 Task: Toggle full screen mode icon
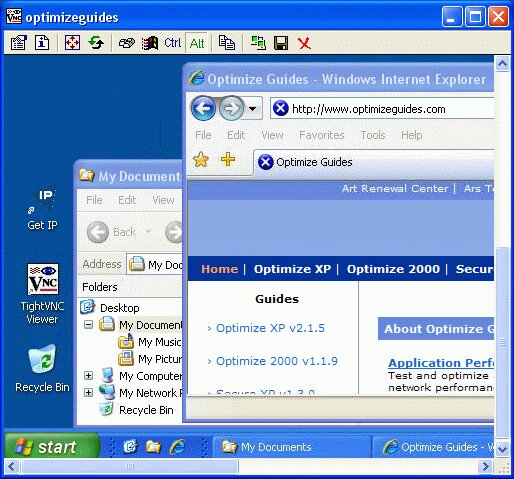pyautogui.click(x=72, y=43)
